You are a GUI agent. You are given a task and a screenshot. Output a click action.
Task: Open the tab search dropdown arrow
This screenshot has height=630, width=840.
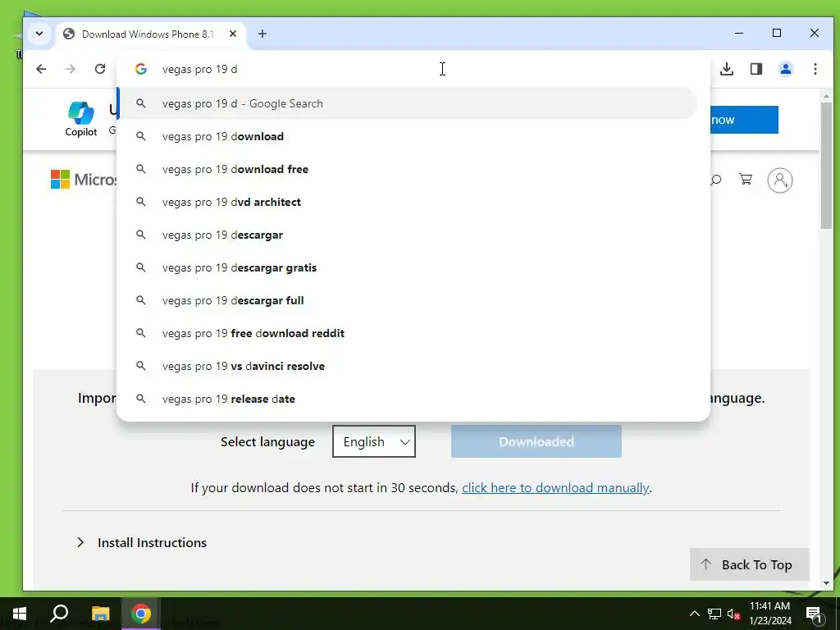39,34
